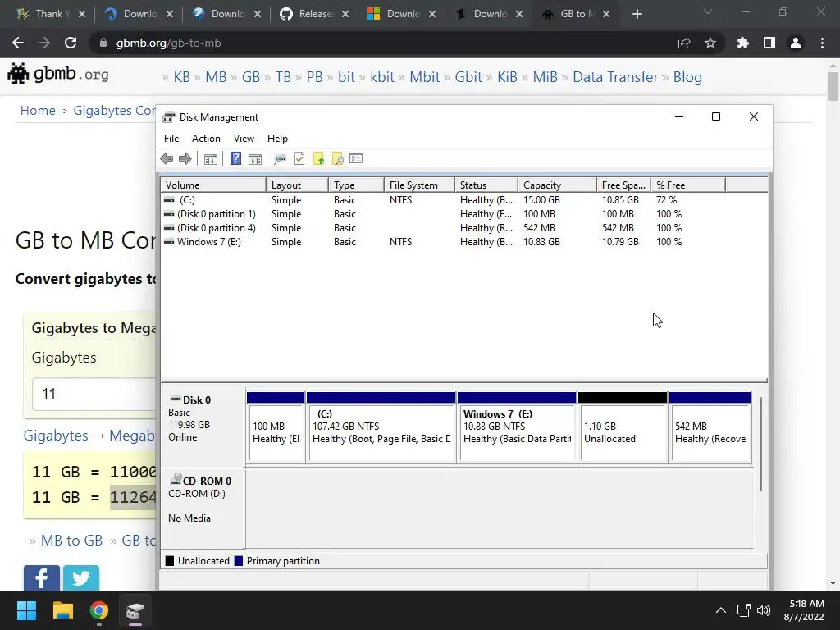Open the 'MB to GB' link on gbmb page
The height and width of the screenshot is (630, 840).
[71, 541]
